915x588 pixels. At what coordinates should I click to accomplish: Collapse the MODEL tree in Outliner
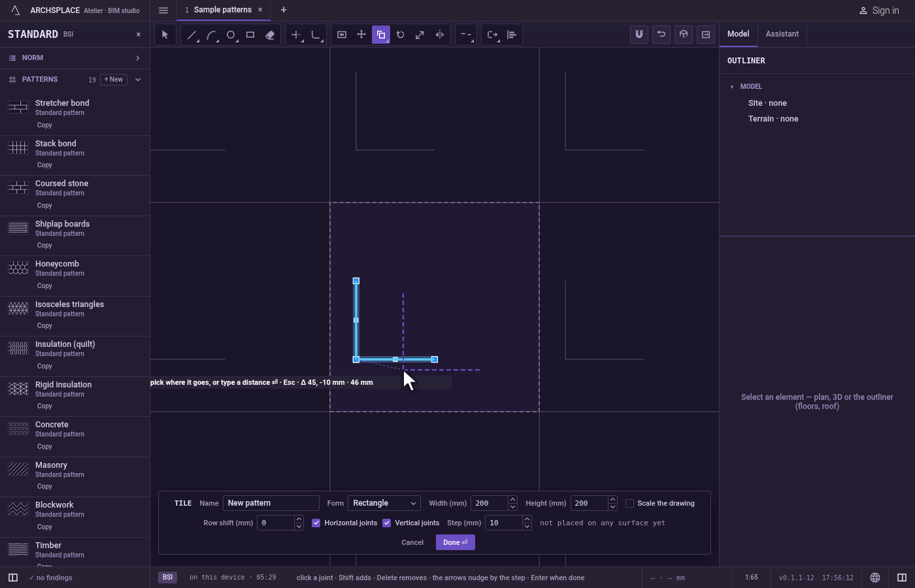[732, 87]
